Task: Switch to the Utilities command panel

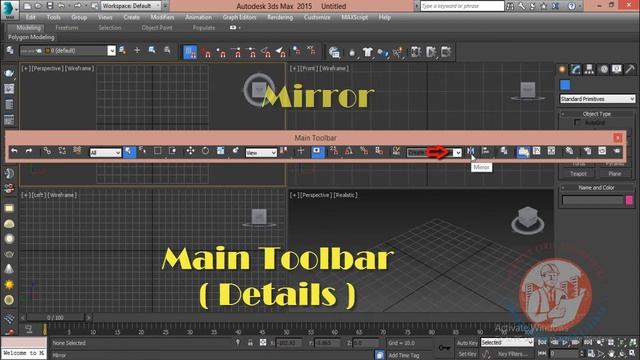Action: click(x=630, y=69)
